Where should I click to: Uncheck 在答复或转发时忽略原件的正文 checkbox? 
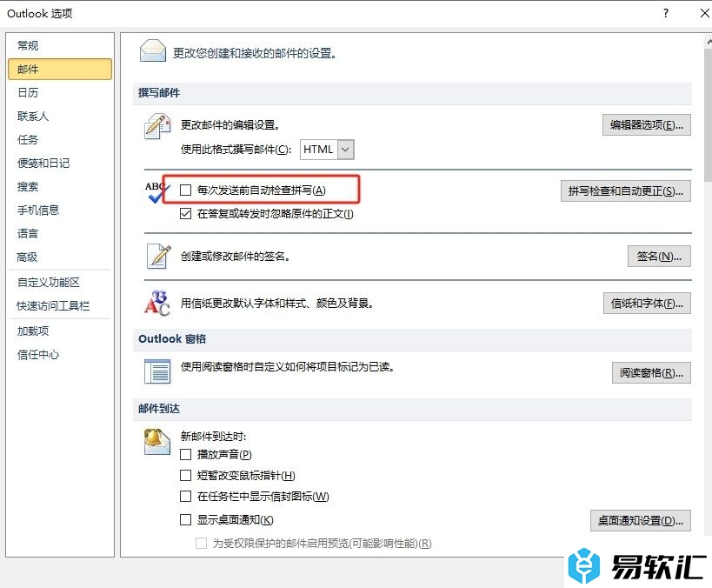pyautogui.click(x=185, y=213)
